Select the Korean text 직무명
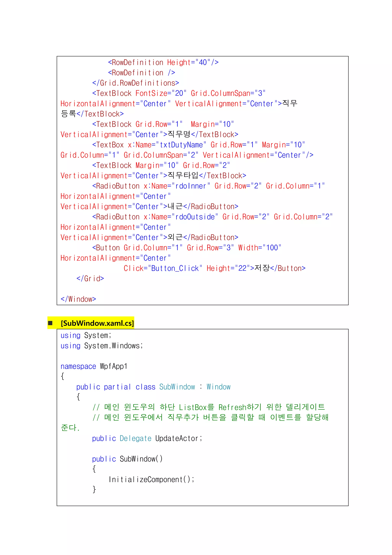The width and height of the screenshot is (392, 555). (x=179, y=134)
